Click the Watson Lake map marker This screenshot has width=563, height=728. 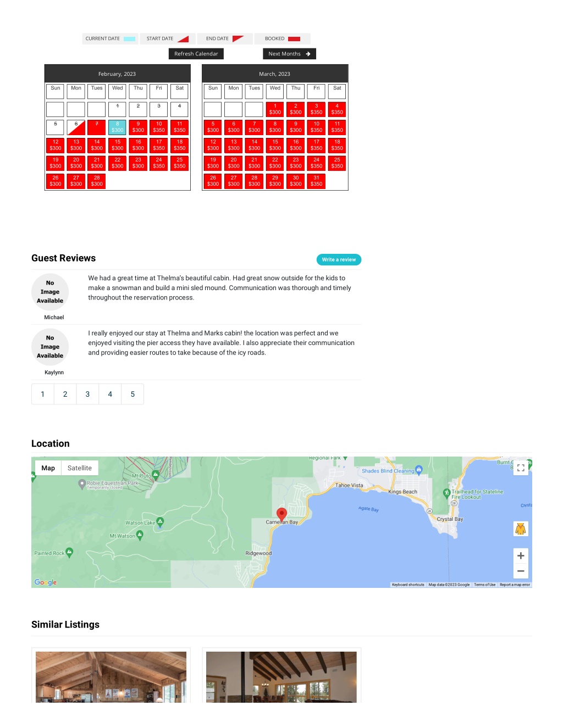coord(160,521)
